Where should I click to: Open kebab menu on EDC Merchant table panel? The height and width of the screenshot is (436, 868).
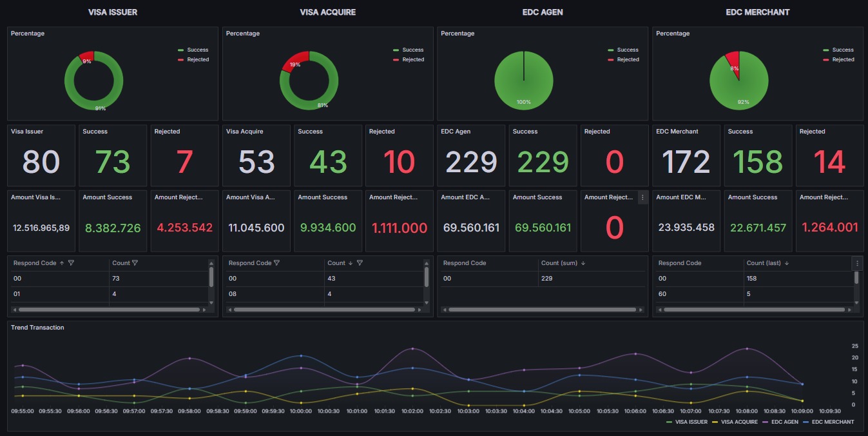click(x=857, y=263)
